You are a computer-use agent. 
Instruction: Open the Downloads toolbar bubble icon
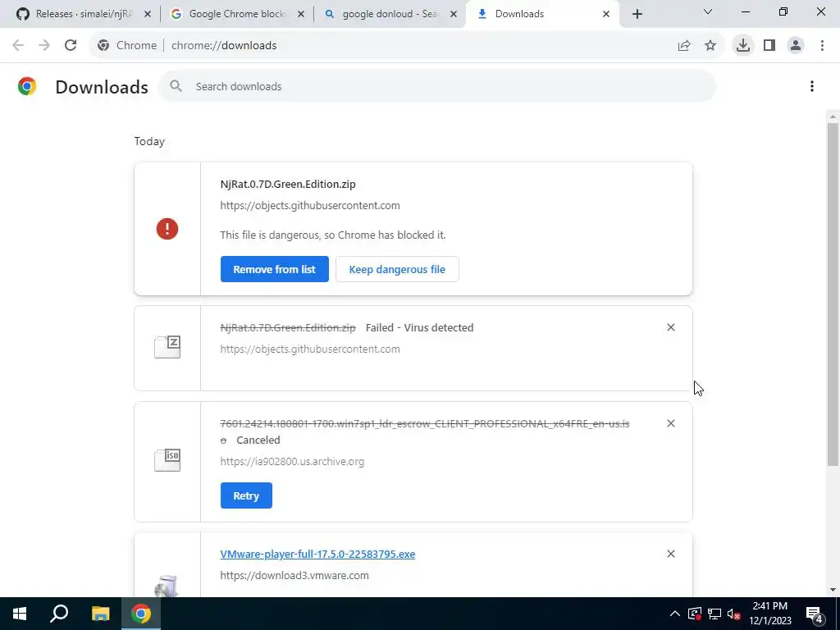coord(743,46)
